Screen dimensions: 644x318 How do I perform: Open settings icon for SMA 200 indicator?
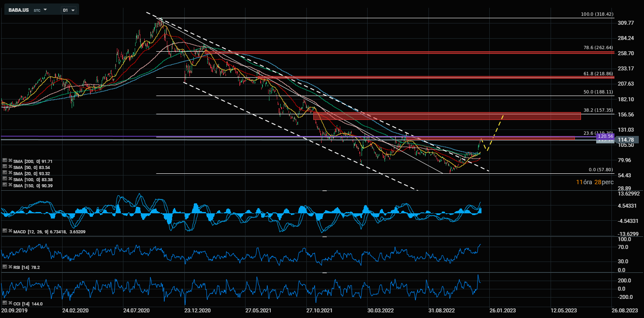[4, 161]
